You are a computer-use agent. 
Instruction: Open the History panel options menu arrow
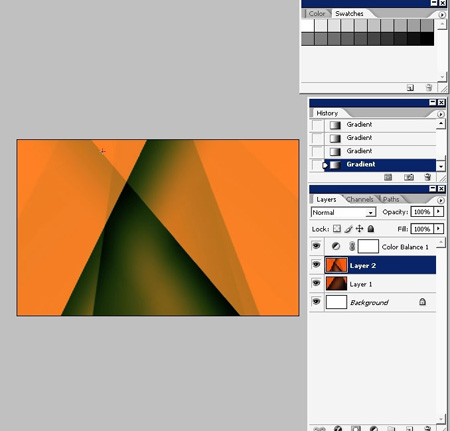441,114
